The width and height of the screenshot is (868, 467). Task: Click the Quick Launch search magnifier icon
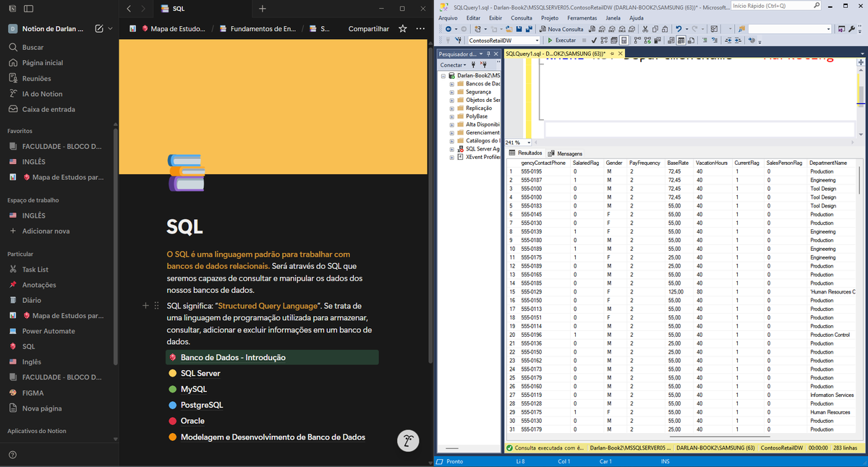point(817,6)
